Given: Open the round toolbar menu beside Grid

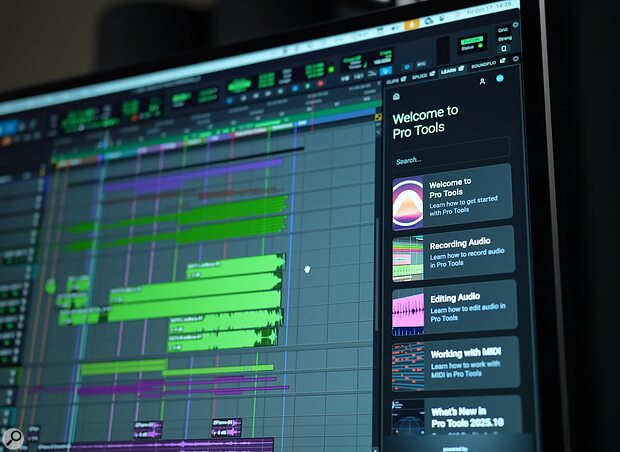Looking at the screenshot, I should [x=515, y=25].
